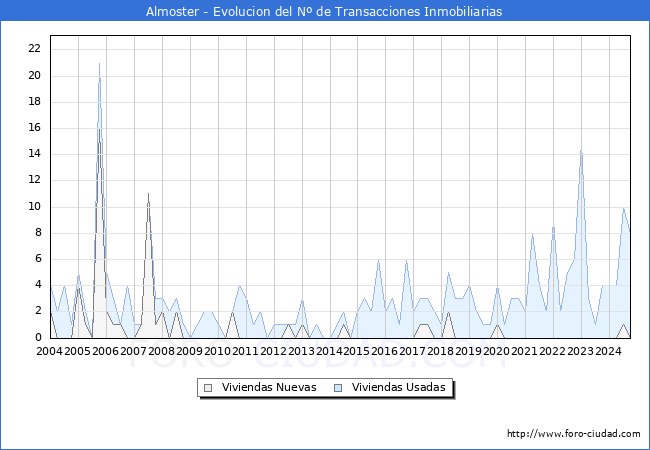This screenshot has height=450, width=650.
Task: Click the x-axis label 2013
Action: point(301,351)
